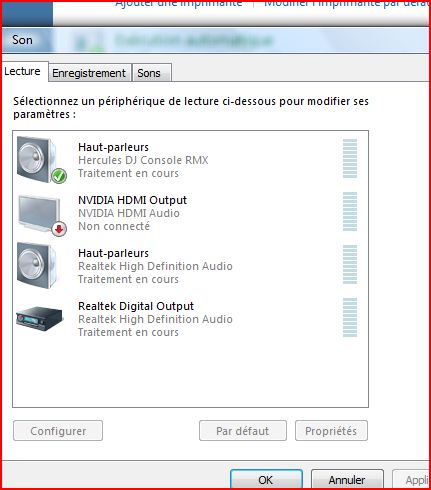Image resolution: width=431 pixels, height=490 pixels.
Task: Select the Lecture tab
Action: point(22,71)
